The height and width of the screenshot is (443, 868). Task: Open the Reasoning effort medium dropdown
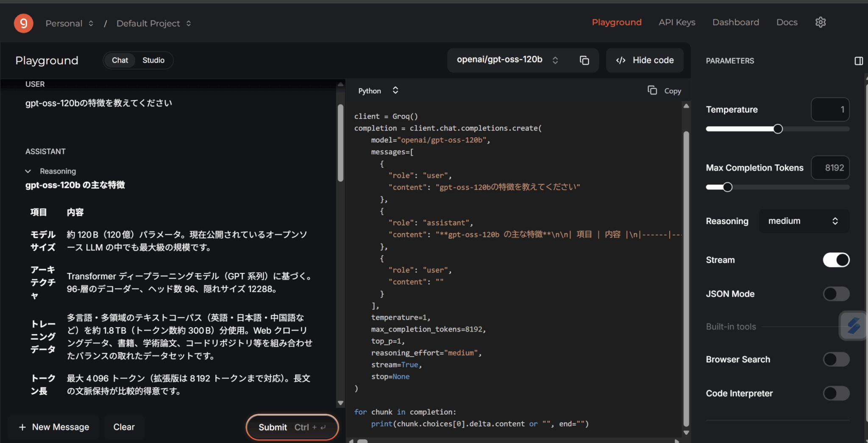click(804, 221)
